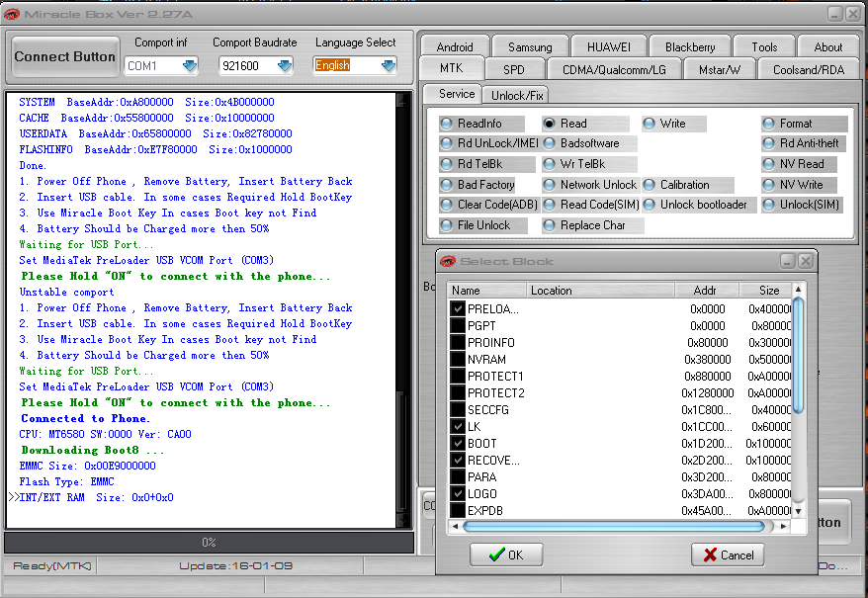Image resolution: width=868 pixels, height=598 pixels.
Task: Open the Service sub-tab
Action: pyautogui.click(x=457, y=94)
